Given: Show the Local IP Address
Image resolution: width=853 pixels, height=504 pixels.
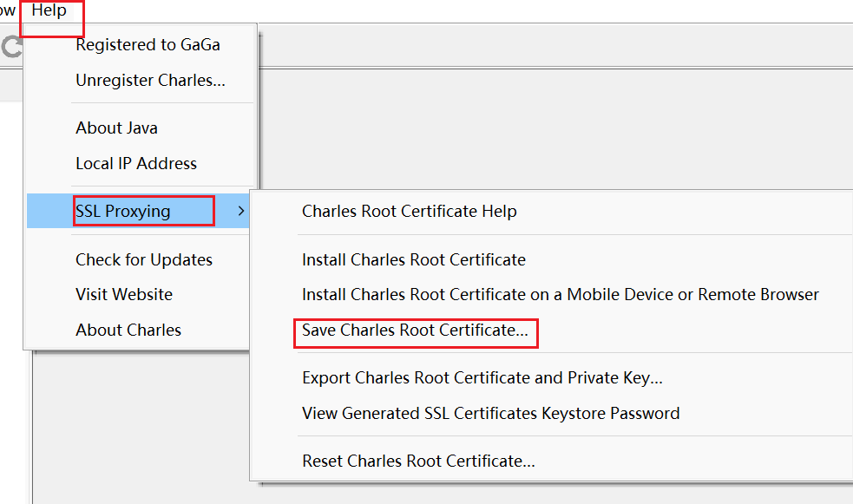Looking at the screenshot, I should tap(136, 164).
